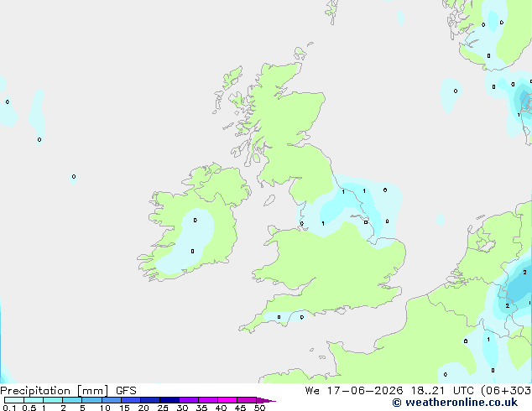Click the 'Precipitation [mm] GFS' title text
Viewport: 532px width, 411px height.
68,391
